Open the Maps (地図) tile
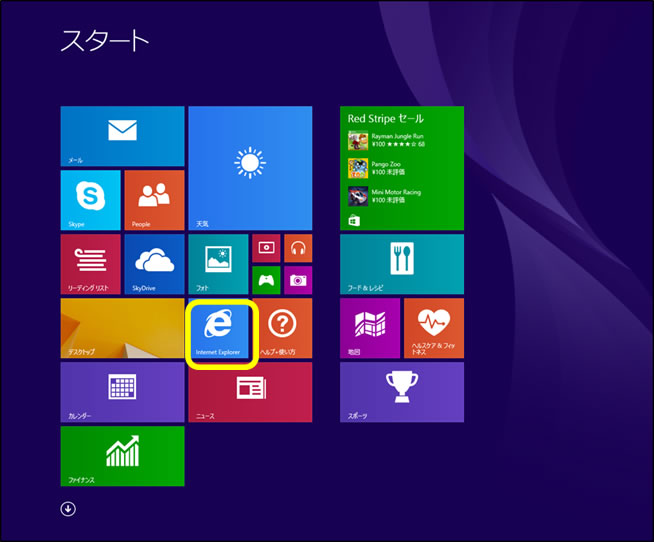654x542 pixels. coord(370,328)
